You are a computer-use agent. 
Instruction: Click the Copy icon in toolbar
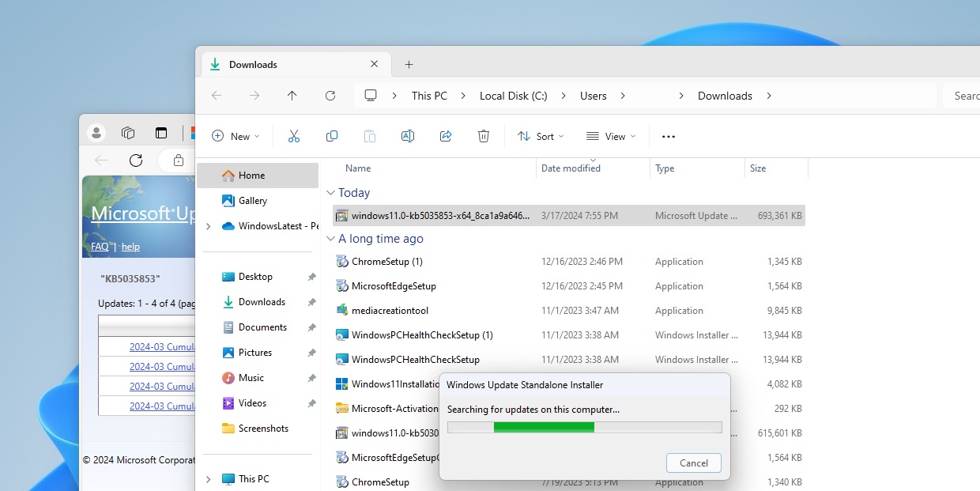[332, 136]
